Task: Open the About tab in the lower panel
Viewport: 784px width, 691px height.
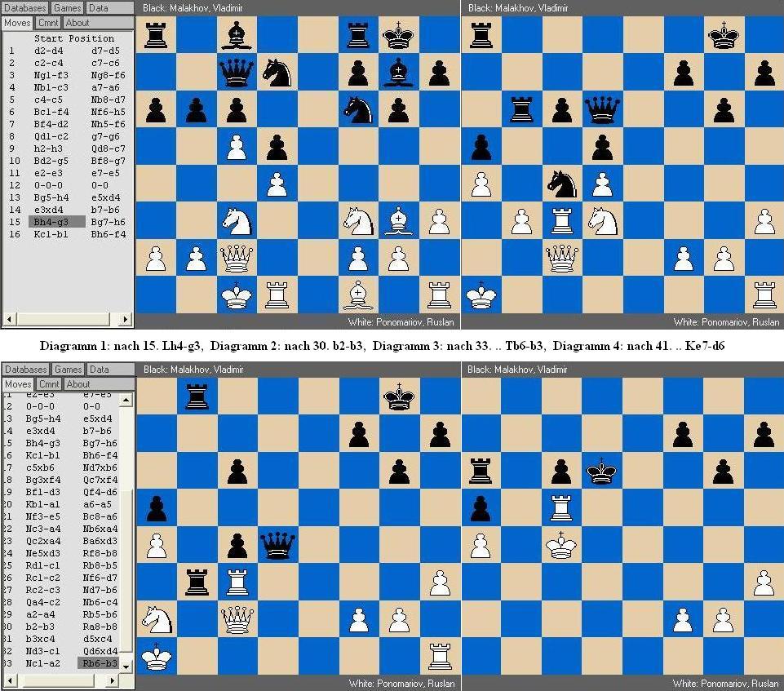Action: 78,384
